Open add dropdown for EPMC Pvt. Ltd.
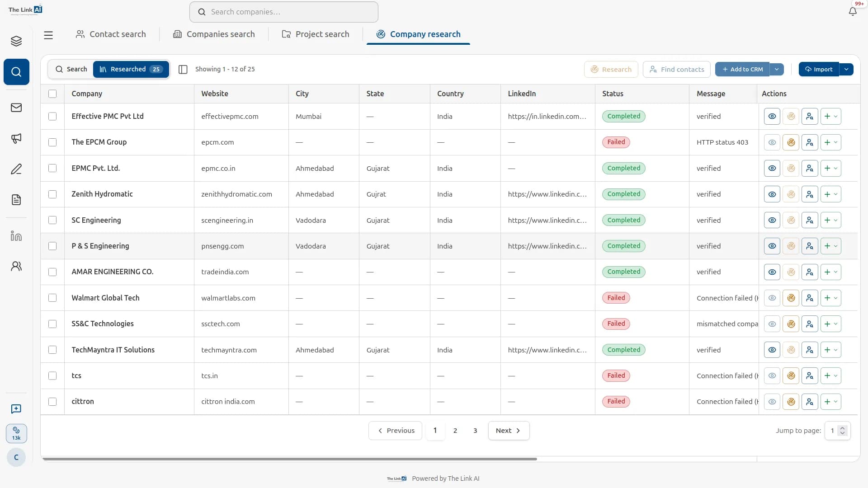 coord(831,169)
